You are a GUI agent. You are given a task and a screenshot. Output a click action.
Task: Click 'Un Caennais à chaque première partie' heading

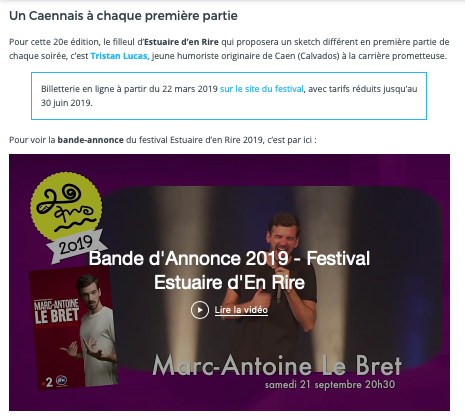tap(123, 16)
